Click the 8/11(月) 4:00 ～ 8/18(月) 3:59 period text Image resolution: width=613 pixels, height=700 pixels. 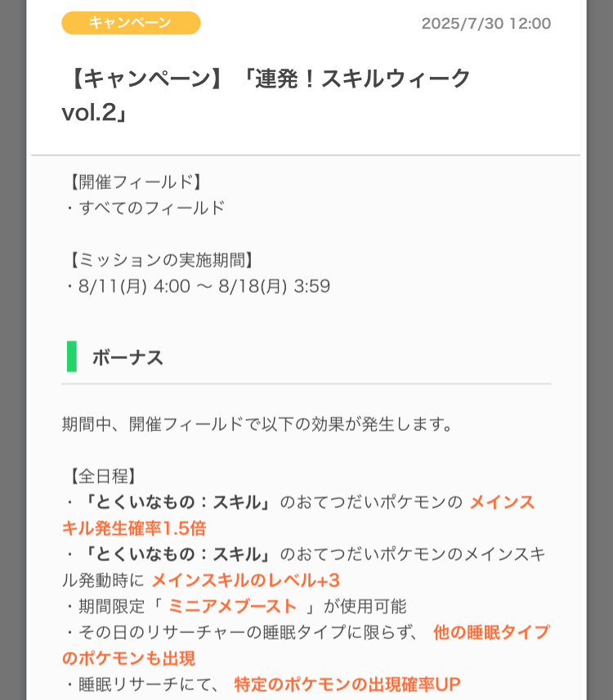pyautogui.click(x=199, y=286)
